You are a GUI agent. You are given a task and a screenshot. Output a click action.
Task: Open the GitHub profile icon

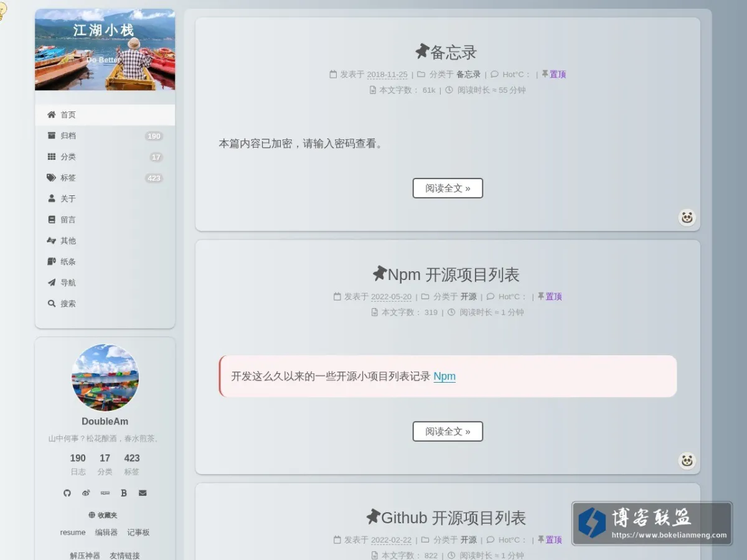tap(67, 493)
